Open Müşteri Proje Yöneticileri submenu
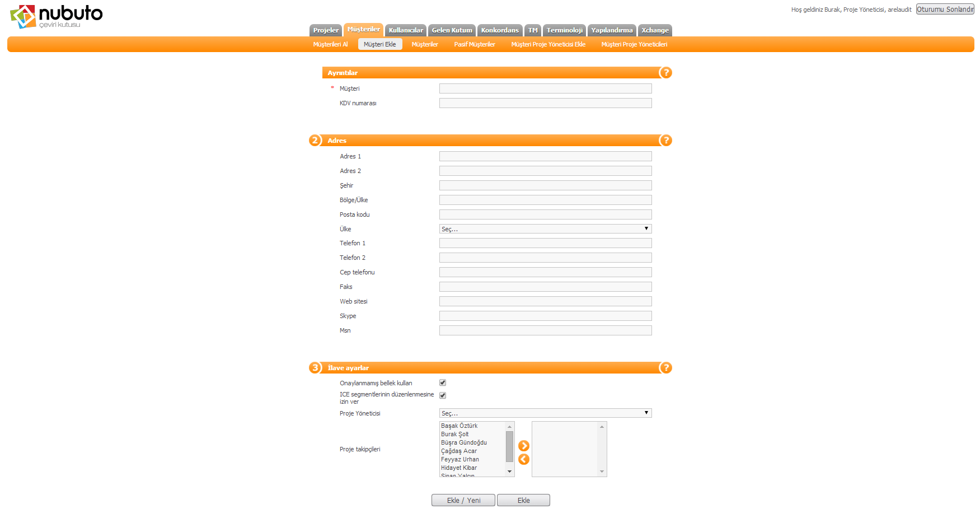 634,44
